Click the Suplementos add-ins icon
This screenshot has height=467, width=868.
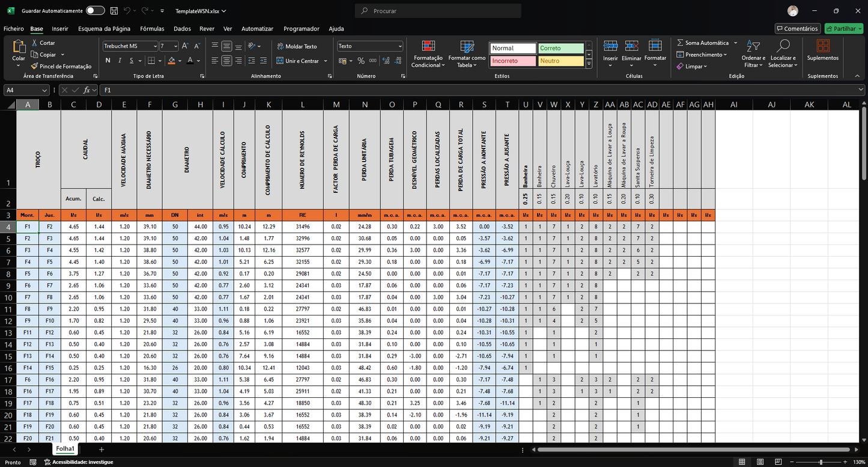click(x=822, y=46)
